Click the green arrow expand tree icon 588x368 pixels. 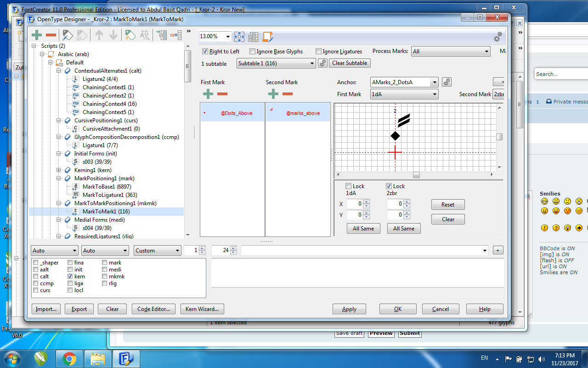point(162,35)
